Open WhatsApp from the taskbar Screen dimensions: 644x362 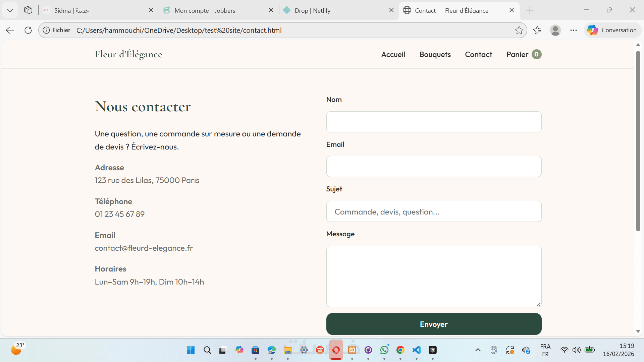click(384, 350)
